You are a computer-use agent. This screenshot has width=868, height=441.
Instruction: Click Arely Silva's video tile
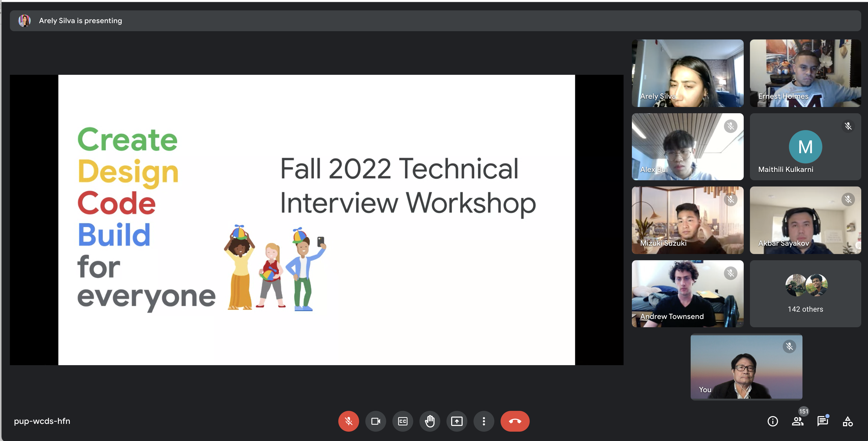pyautogui.click(x=687, y=73)
